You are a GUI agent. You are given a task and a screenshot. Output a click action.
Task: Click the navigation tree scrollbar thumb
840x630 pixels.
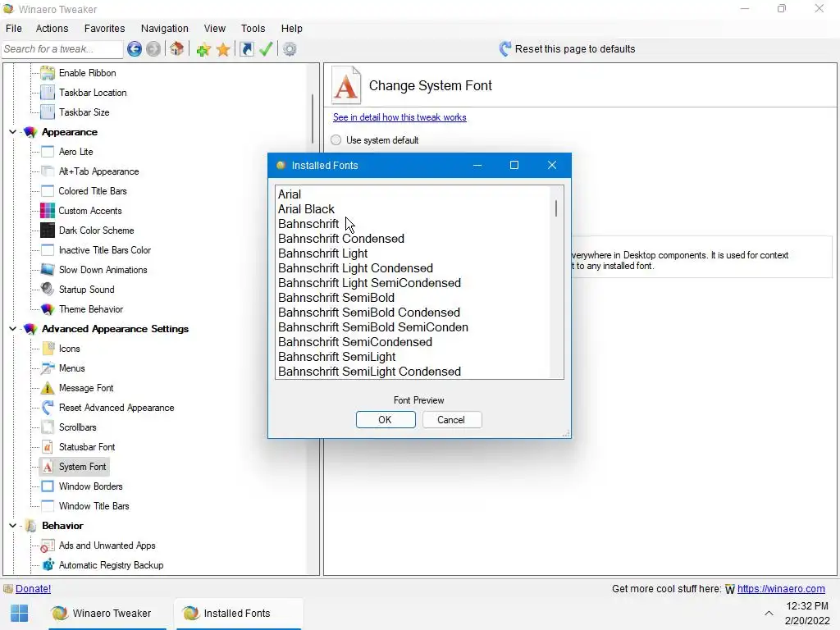point(313,119)
